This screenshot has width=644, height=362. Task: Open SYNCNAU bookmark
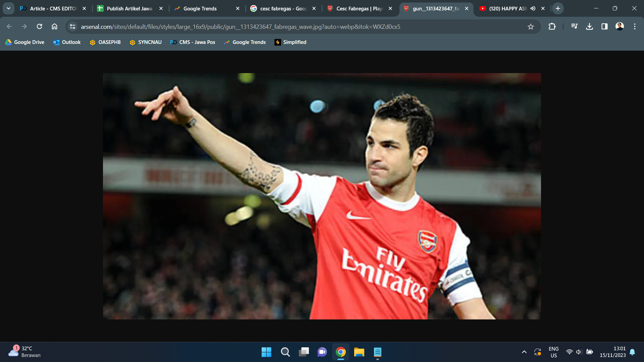[x=146, y=42]
